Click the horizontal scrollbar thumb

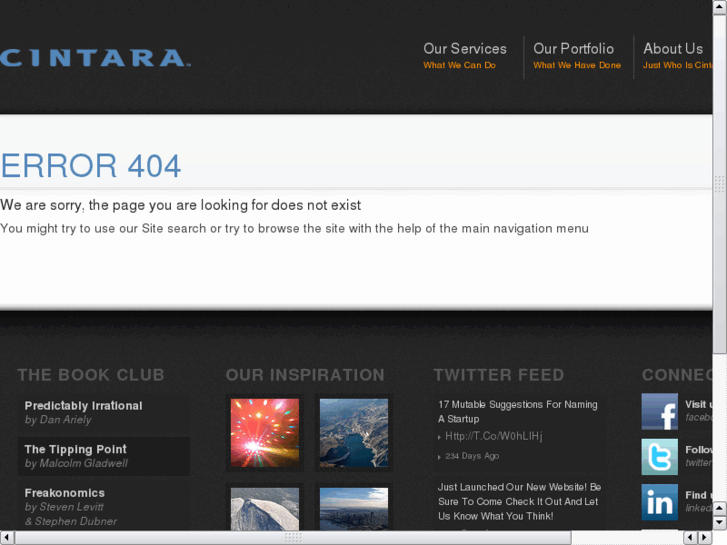click(x=293, y=538)
